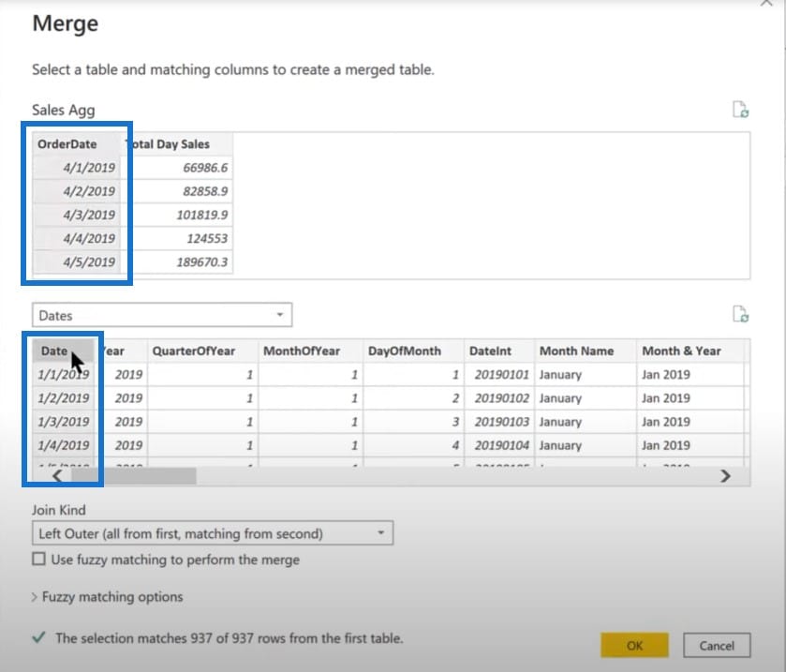Click the horizontal scrollbar thumb in Dates preview

point(133,476)
